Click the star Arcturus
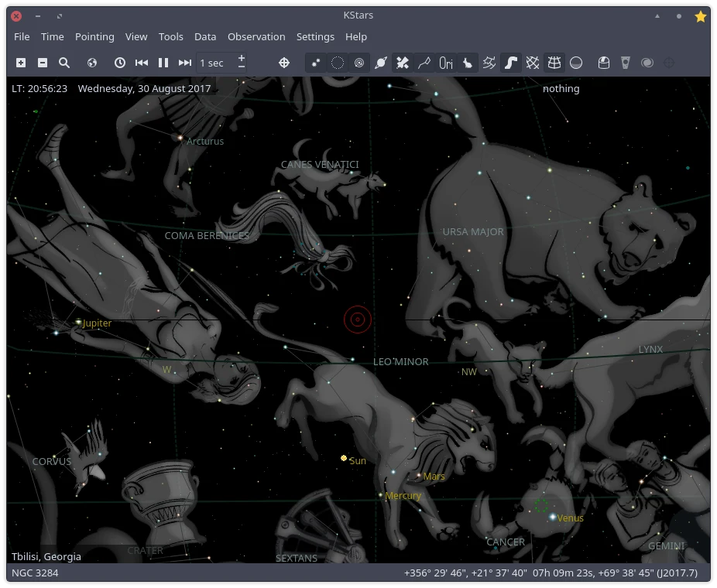Screen dimensions: 717x588 tap(180, 137)
